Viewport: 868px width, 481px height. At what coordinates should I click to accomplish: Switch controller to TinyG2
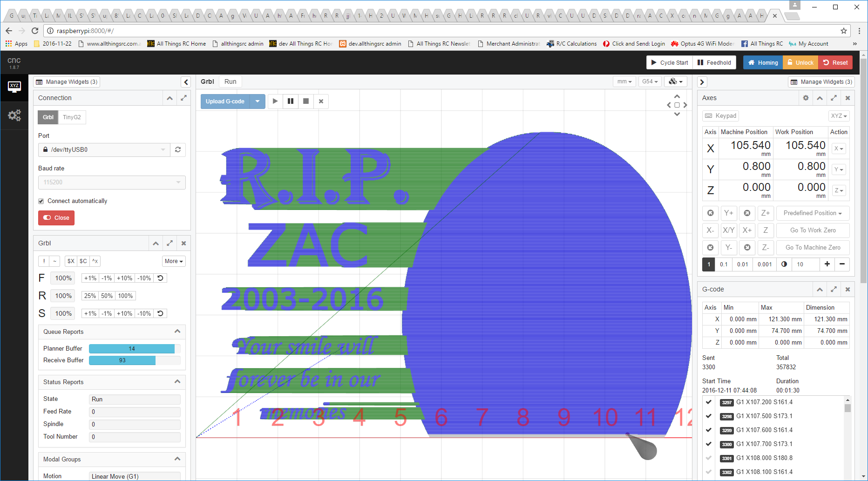[x=72, y=117]
